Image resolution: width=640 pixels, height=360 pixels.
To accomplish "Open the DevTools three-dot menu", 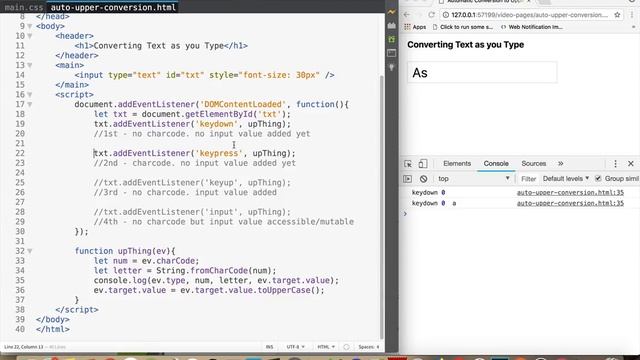I will [x=616, y=164].
